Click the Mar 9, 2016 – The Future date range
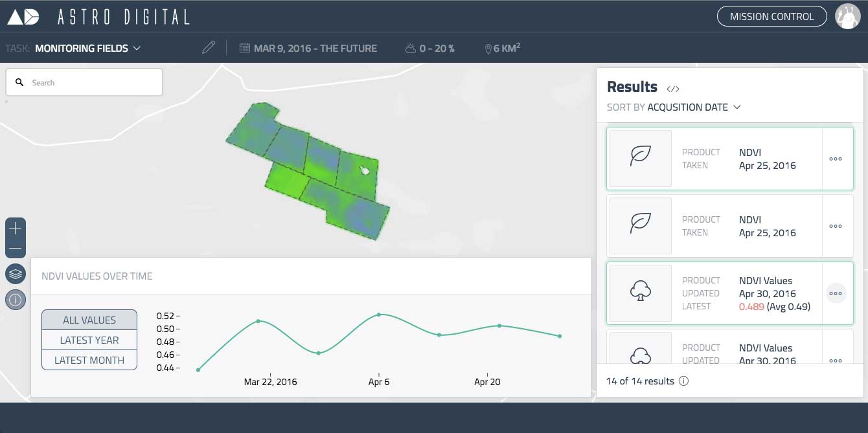The image size is (868, 433). (315, 48)
